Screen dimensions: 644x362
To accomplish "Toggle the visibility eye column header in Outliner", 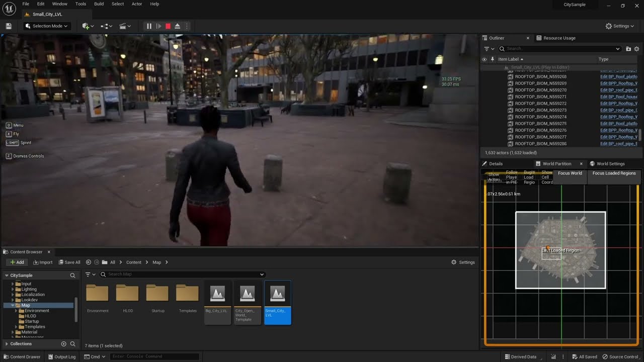I will pyautogui.click(x=485, y=59).
